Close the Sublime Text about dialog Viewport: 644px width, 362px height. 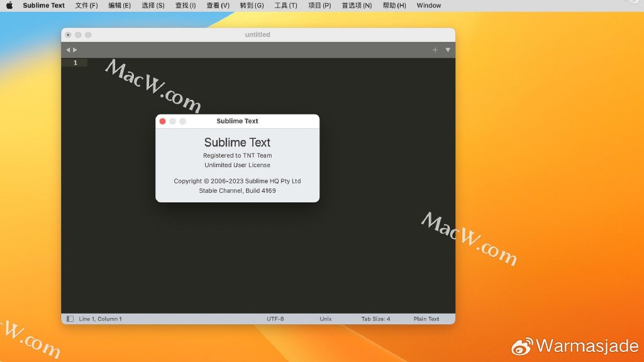point(163,121)
